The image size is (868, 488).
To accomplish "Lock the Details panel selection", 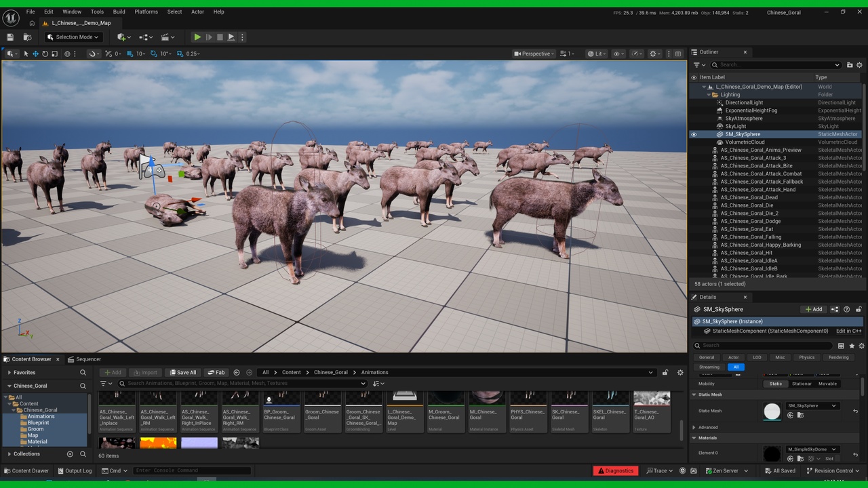I will tap(859, 309).
